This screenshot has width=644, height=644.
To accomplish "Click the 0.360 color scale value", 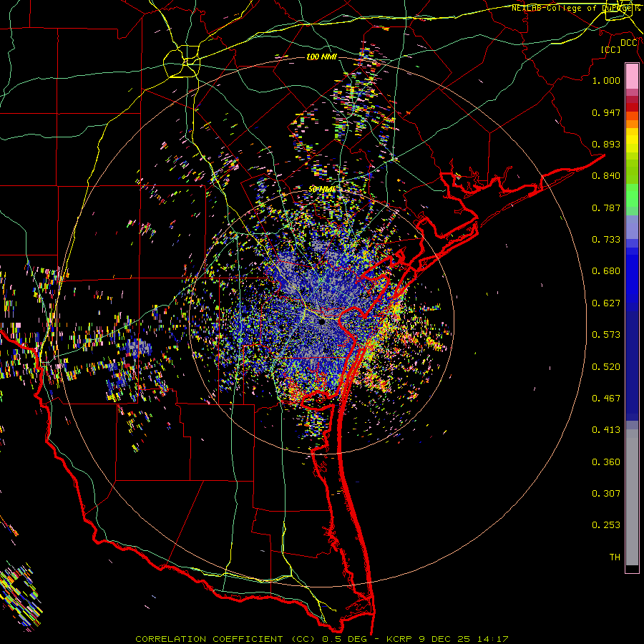I will click(606, 462).
